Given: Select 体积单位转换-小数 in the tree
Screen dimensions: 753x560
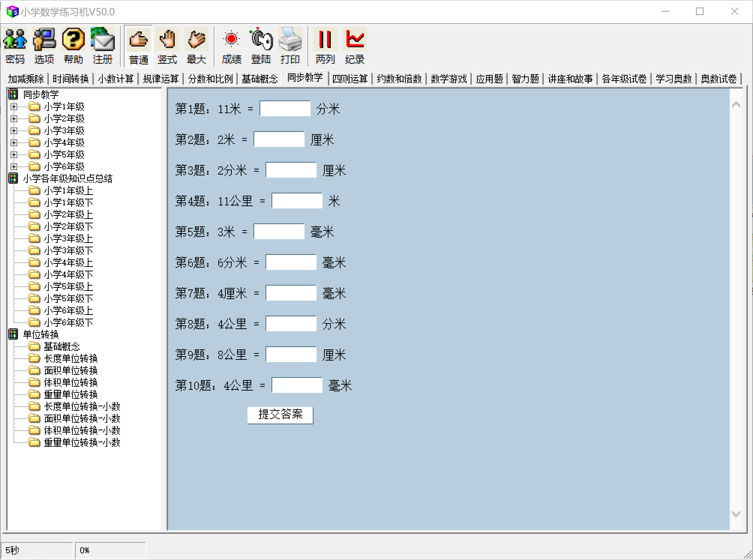Looking at the screenshot, I should [x=82, y=430].
